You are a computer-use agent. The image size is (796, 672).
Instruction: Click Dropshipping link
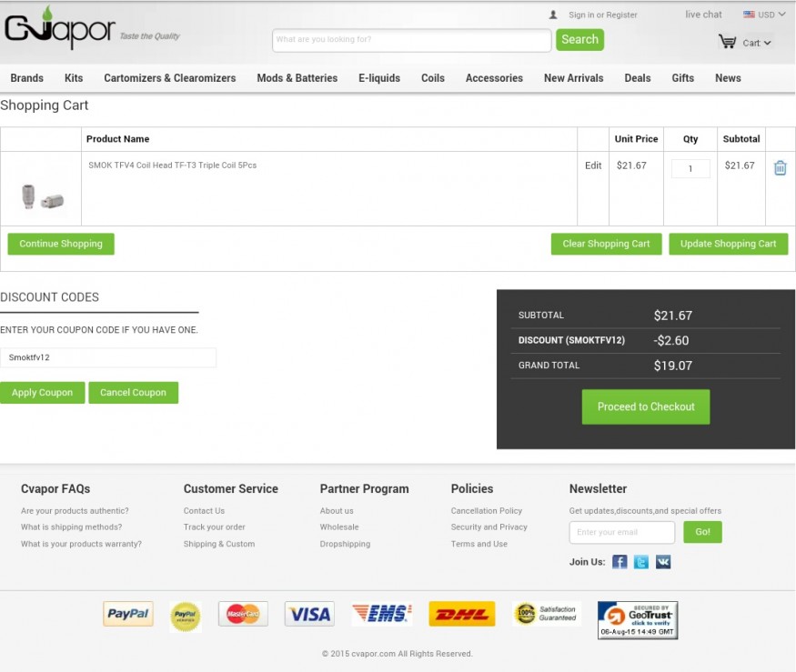click(345, 544)
